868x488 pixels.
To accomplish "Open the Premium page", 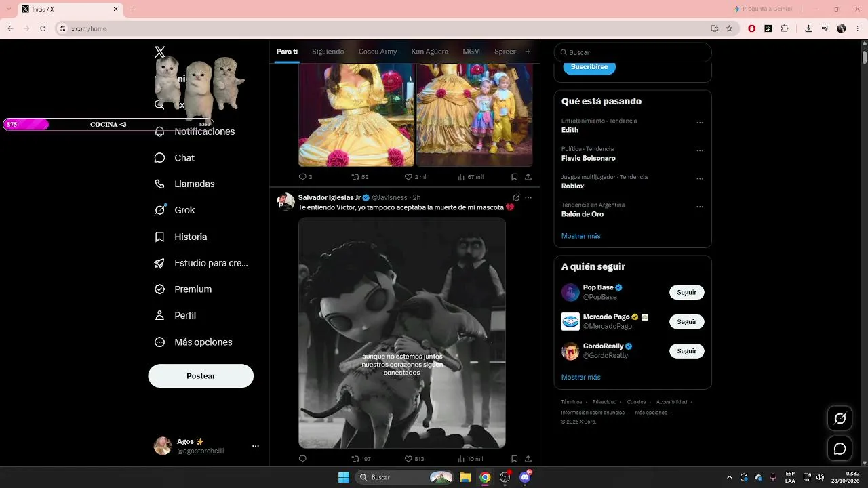I will pos(183,289).
